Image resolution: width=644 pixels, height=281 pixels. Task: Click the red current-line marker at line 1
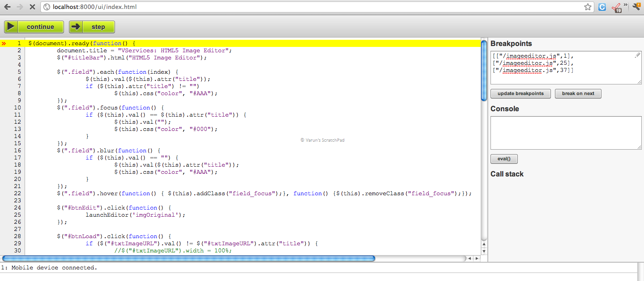point(4,43)
